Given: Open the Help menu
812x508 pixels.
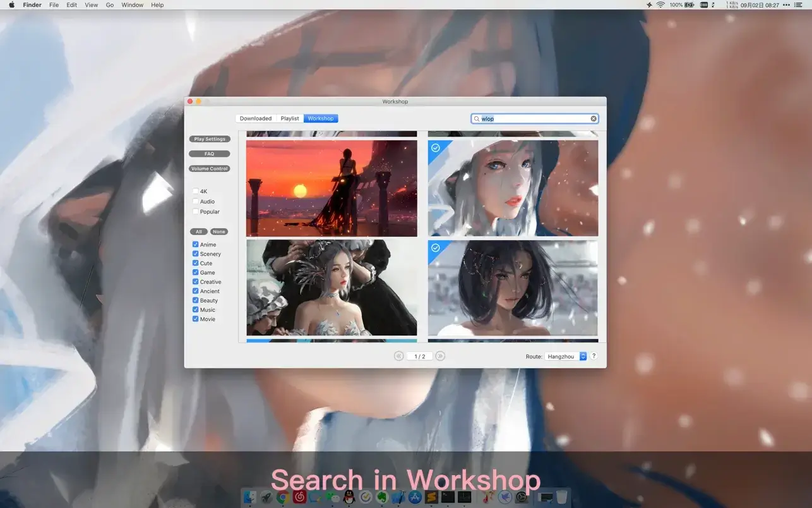Looking at the screenshot, I should click(157, 4).
